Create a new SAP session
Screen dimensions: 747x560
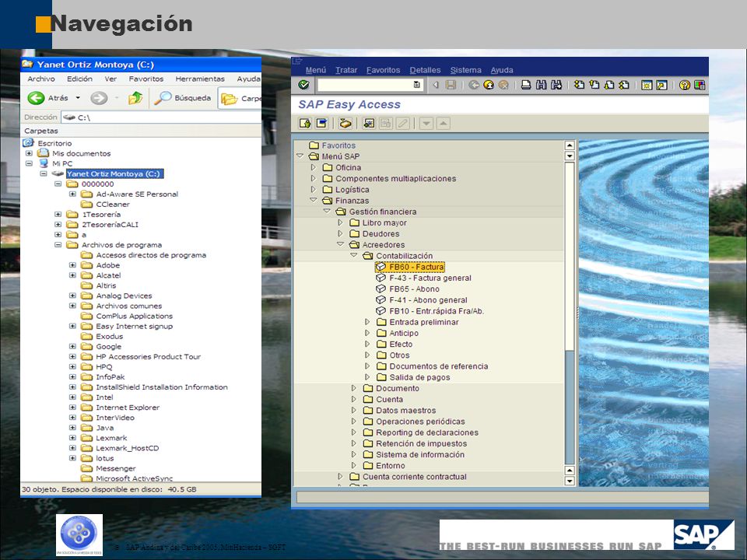(647, 85)
